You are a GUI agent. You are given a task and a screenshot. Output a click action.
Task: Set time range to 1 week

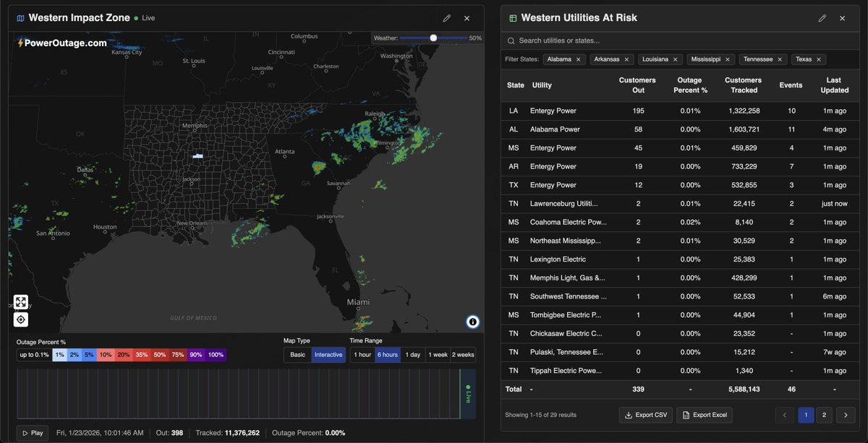coord(438,355)
